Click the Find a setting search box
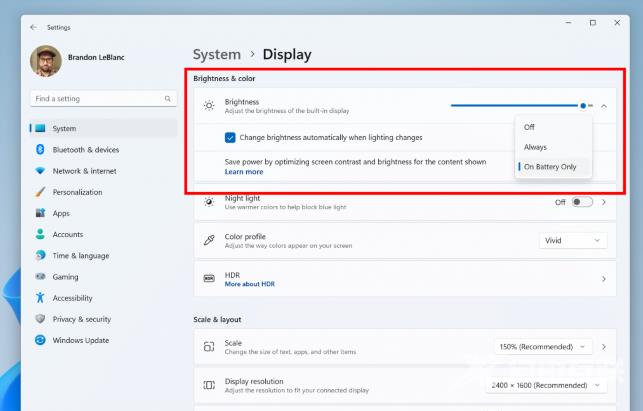 pos(103,99)
